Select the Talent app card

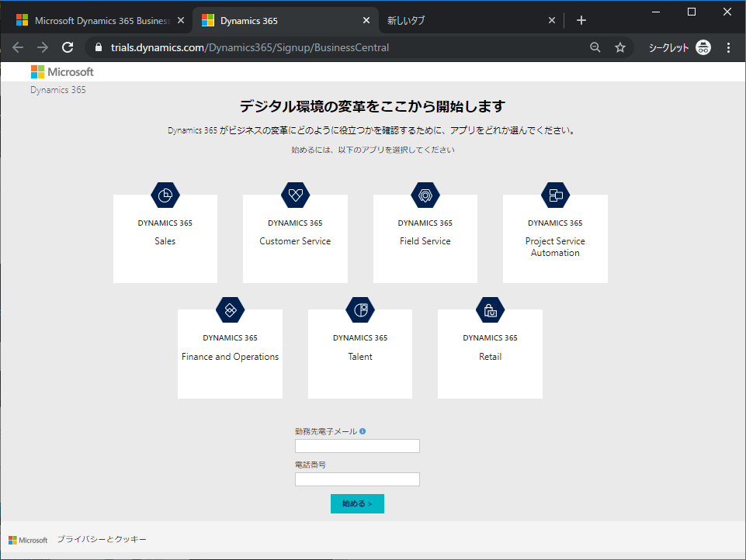point(360,354)
